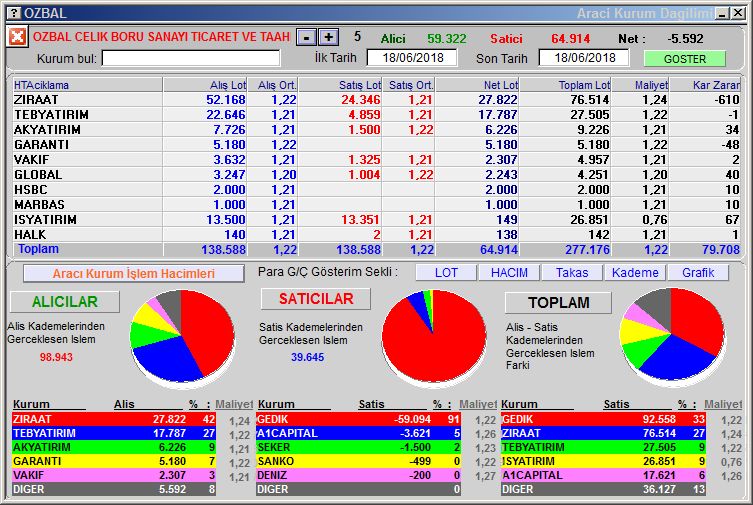Open the Takas view
Screen dimensions: 753x505
(x=572, y=273)
